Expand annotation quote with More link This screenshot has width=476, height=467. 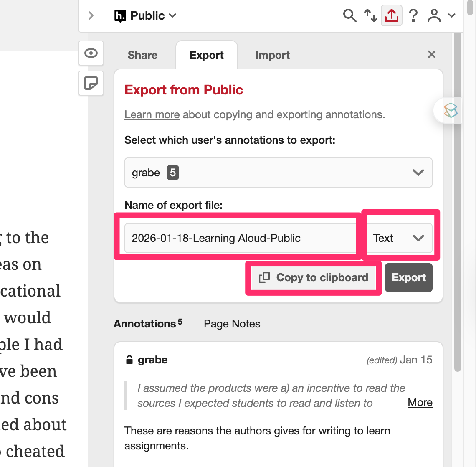(x=420, y=402)
